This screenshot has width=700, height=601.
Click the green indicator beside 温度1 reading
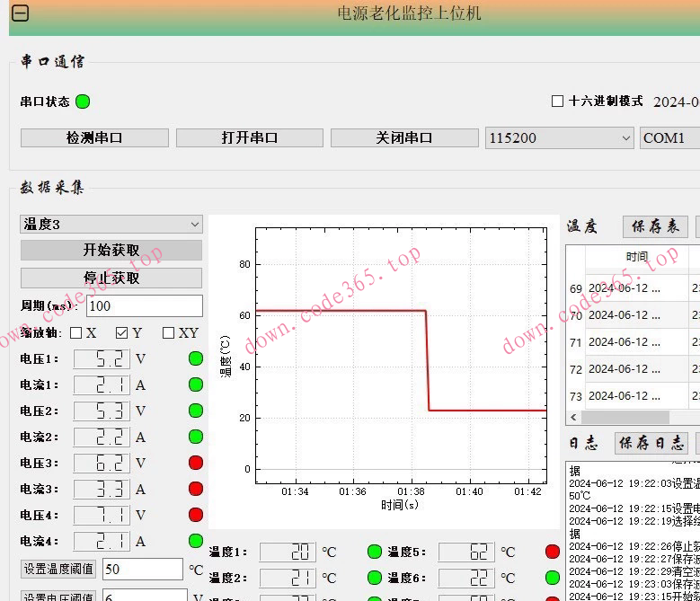[x=375, y=552]
